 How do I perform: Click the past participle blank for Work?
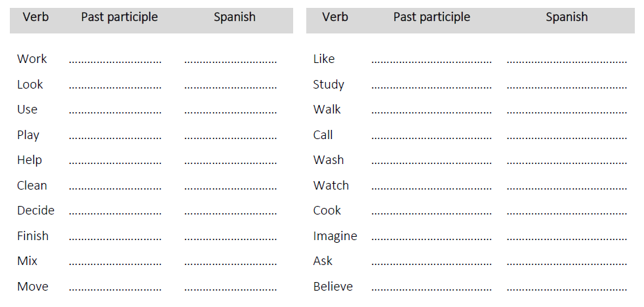[x=115, y=60]
